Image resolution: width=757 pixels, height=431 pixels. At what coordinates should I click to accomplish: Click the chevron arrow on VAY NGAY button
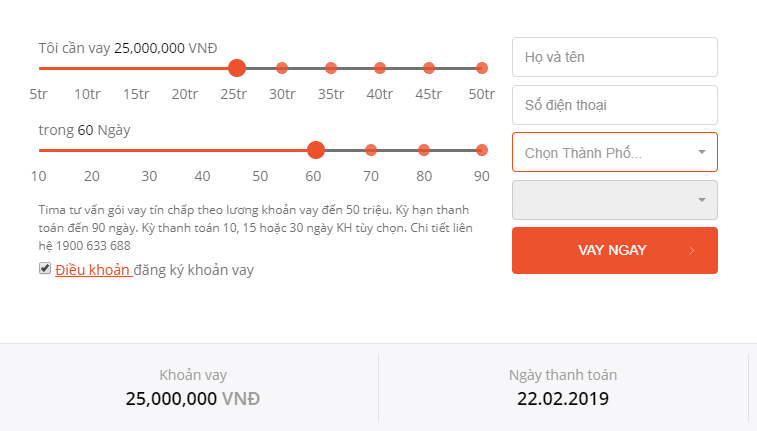point(692,250)
